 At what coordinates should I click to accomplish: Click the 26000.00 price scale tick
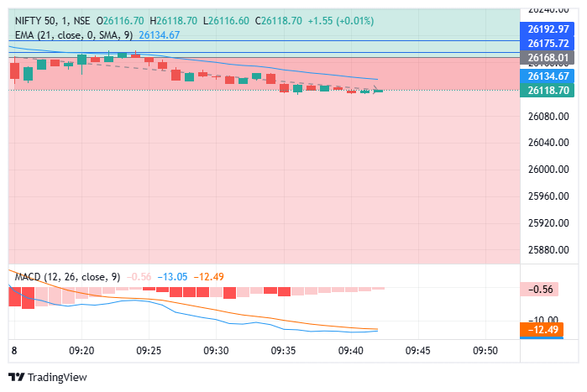[x=548, y=170]
